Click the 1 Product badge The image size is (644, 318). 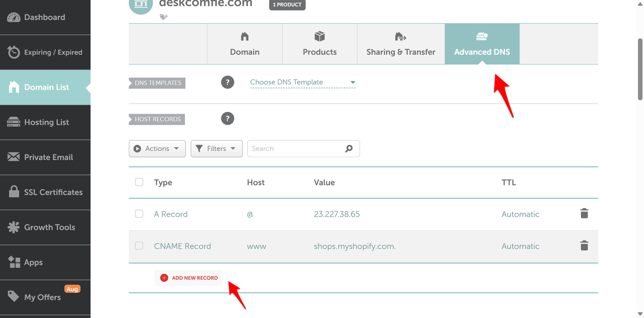click(x=287, y=5)
